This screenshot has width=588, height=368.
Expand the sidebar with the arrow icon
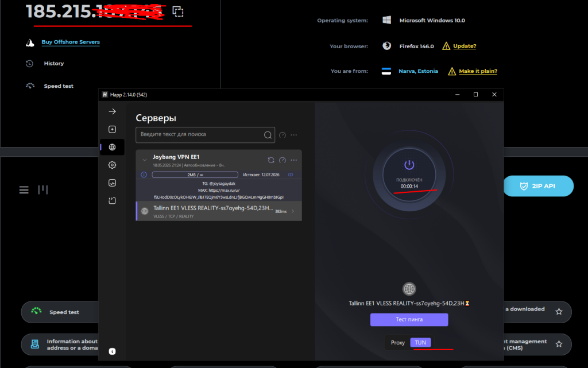point(112,111)
